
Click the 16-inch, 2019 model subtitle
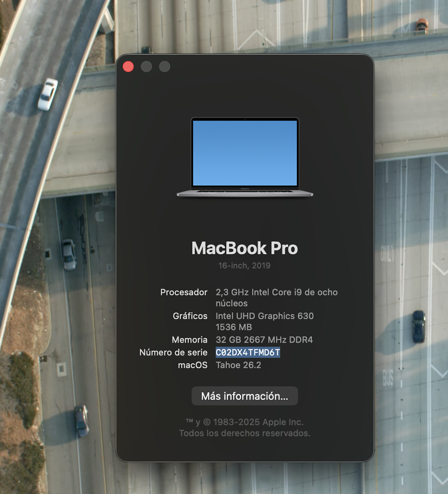pyautogui.click(x=245, y=265)
